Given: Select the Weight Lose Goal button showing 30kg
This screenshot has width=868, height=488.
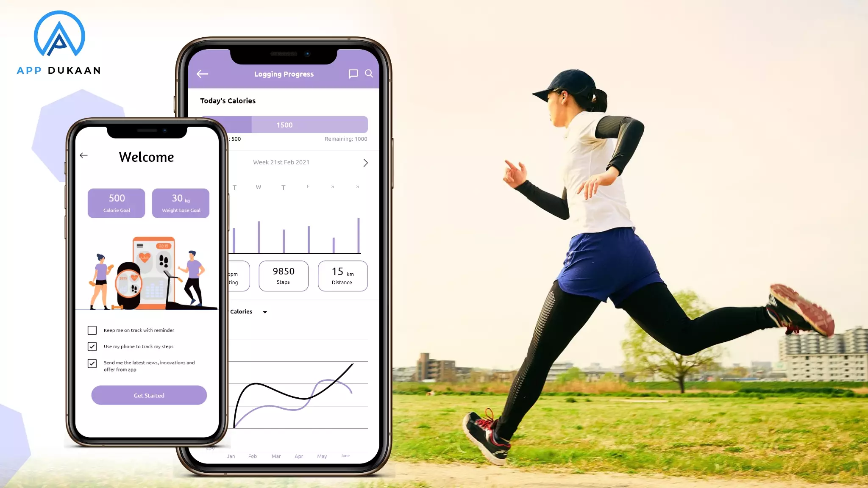Looking at the screenshot, I should (x=181, y=202).
